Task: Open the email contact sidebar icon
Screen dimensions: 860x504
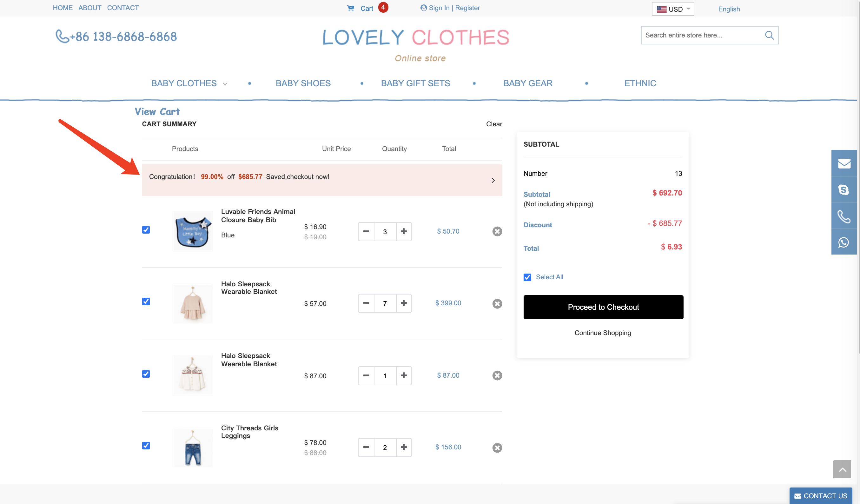Action: 843,163
